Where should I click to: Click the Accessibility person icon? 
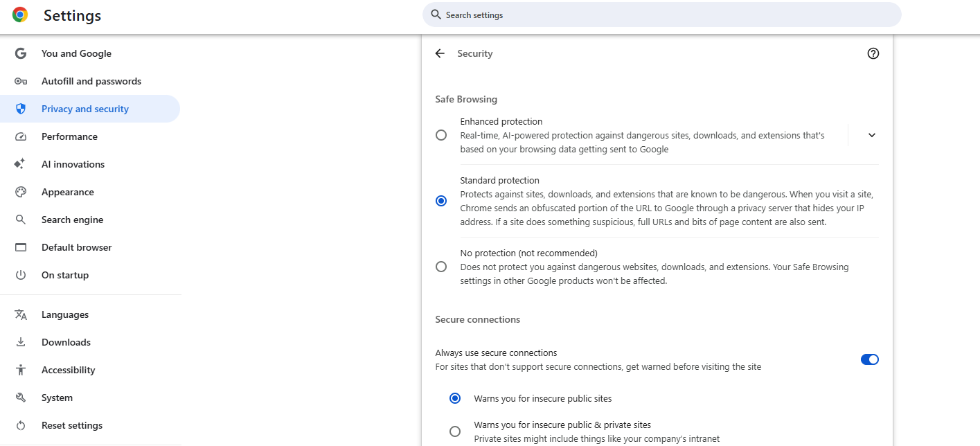pyautogui.click(x=21, y=370)
